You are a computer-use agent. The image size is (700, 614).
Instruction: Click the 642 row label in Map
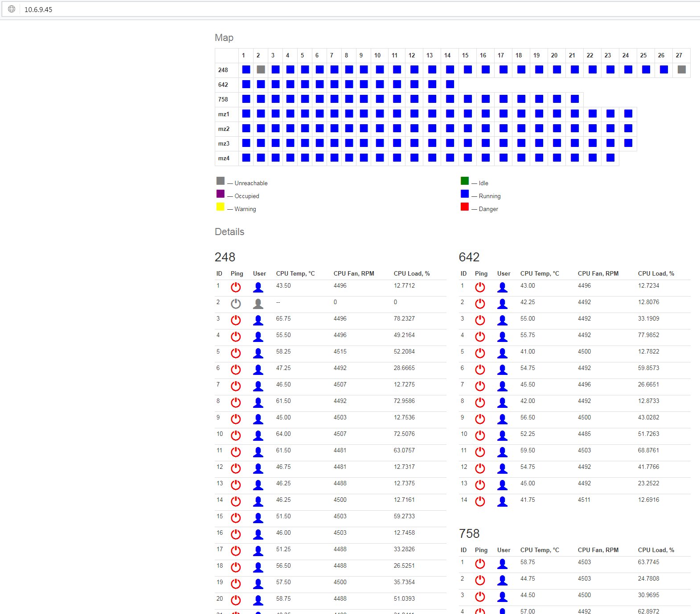tap(223, 85)
